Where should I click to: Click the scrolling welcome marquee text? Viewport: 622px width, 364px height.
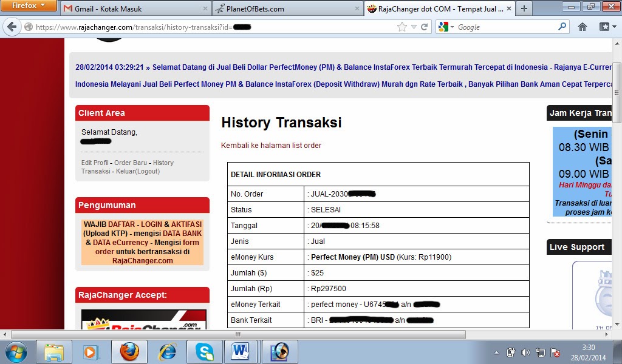coord(344,75)
